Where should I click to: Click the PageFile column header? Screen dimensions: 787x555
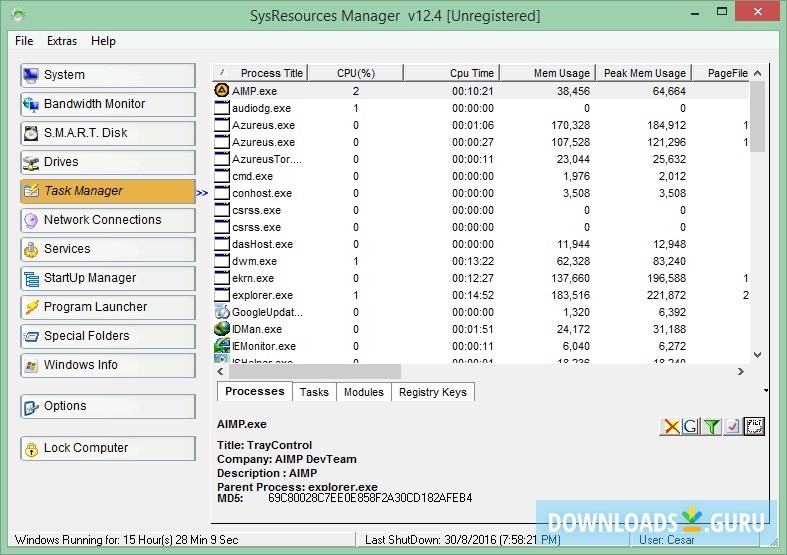[721, 73]
